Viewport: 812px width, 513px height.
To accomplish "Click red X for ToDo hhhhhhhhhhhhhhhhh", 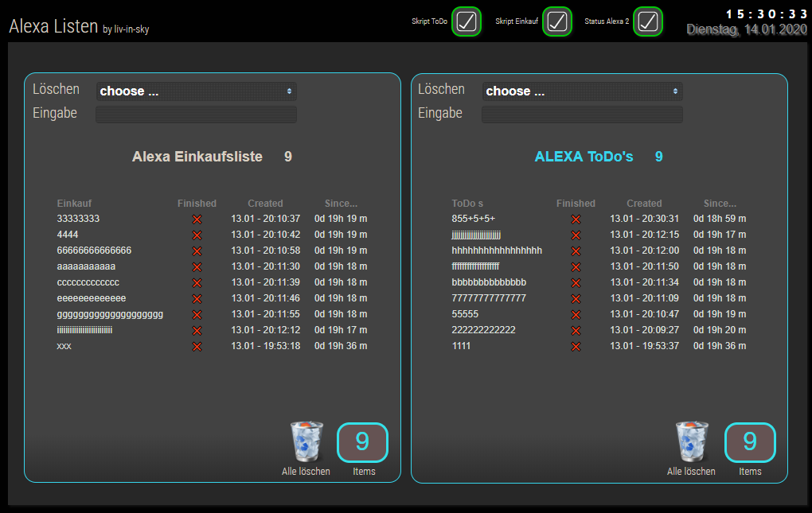I will (576, 251).
